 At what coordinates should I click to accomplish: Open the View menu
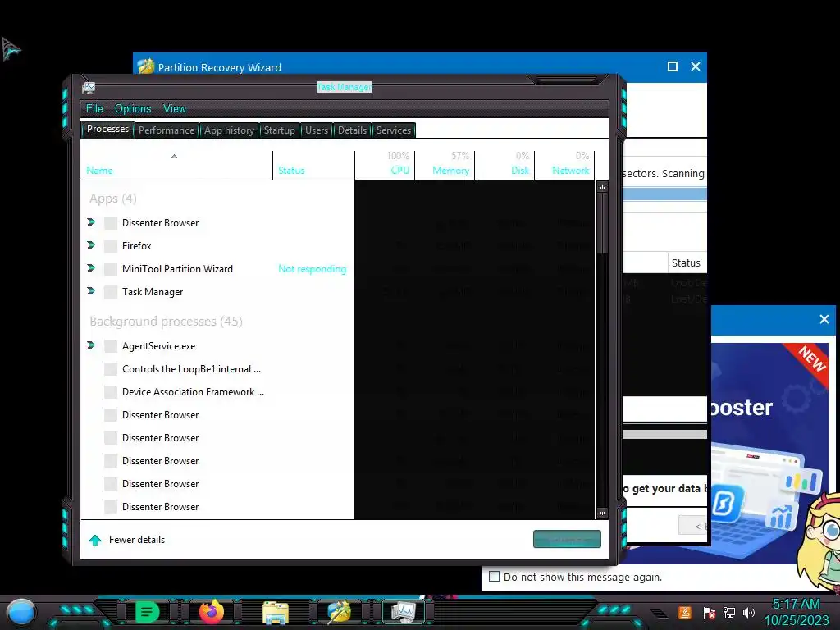[175, 109]
